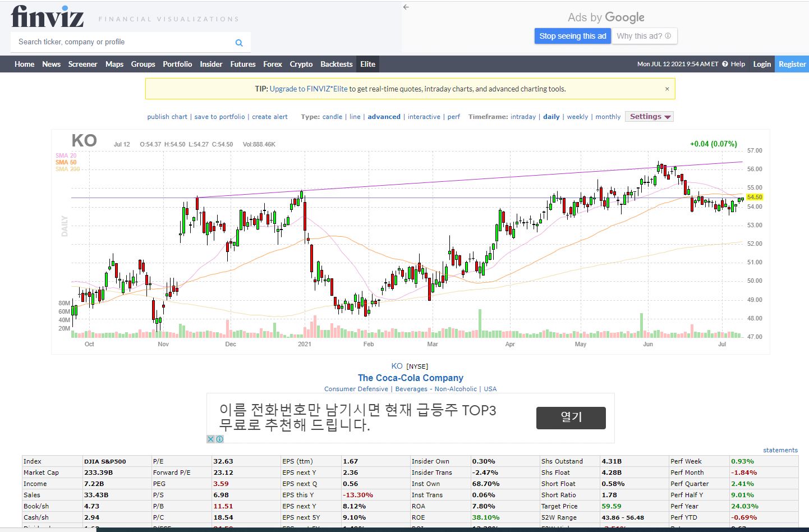Screen dimensions: 809x532
Task: Switch chart type to line
Action: [x=355, y=117]
